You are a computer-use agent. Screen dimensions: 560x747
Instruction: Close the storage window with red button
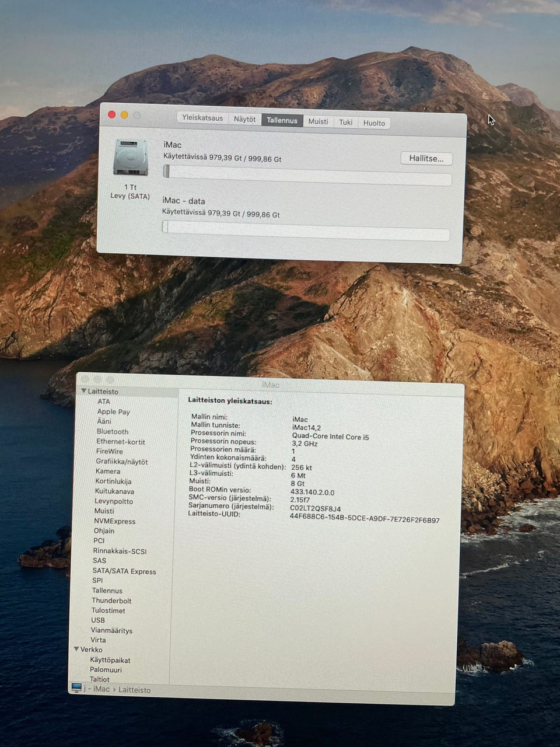[x=111, y=114]
